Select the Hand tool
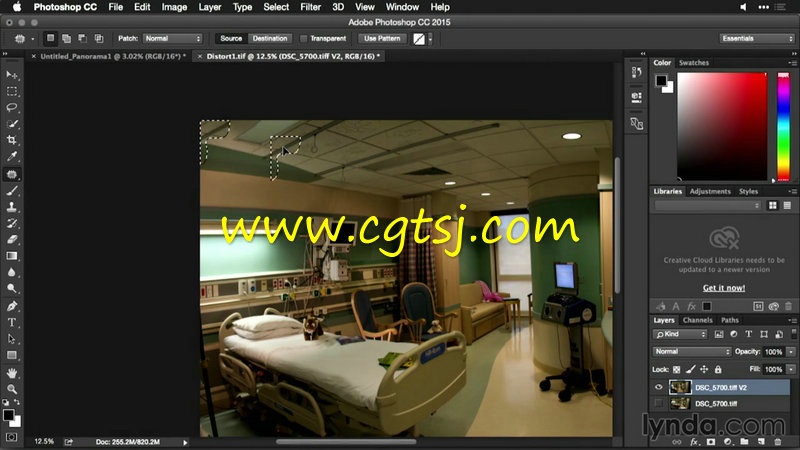The image size is (800, 450). tap(11, 373)
